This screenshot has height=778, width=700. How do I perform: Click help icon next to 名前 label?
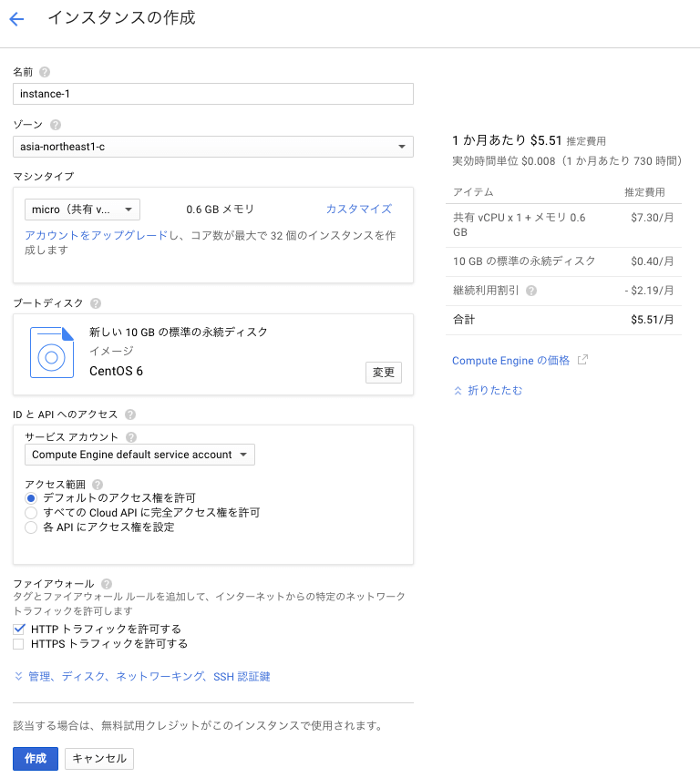point(45,72)
